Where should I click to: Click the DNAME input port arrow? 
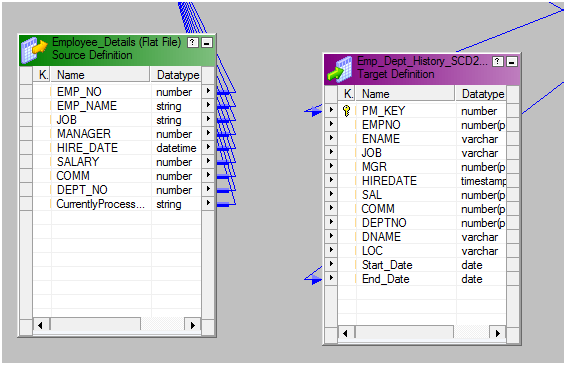pyautogui.click(x=331, y=236)
